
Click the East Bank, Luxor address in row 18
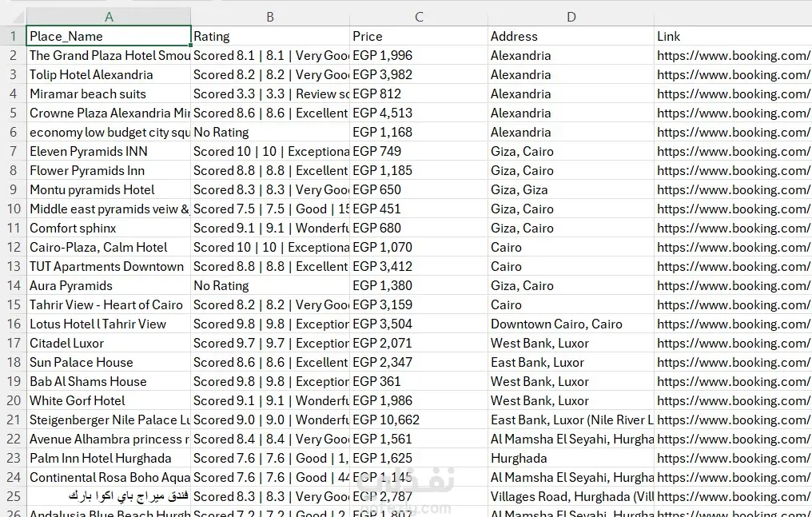pyautogui.click(x=571, y=362)
